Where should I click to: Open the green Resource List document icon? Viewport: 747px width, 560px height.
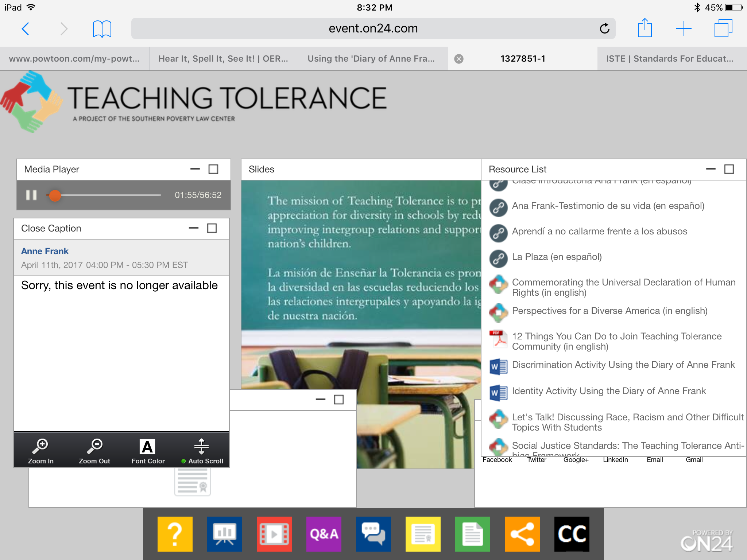pyautogui.click(x=472, y=534)
